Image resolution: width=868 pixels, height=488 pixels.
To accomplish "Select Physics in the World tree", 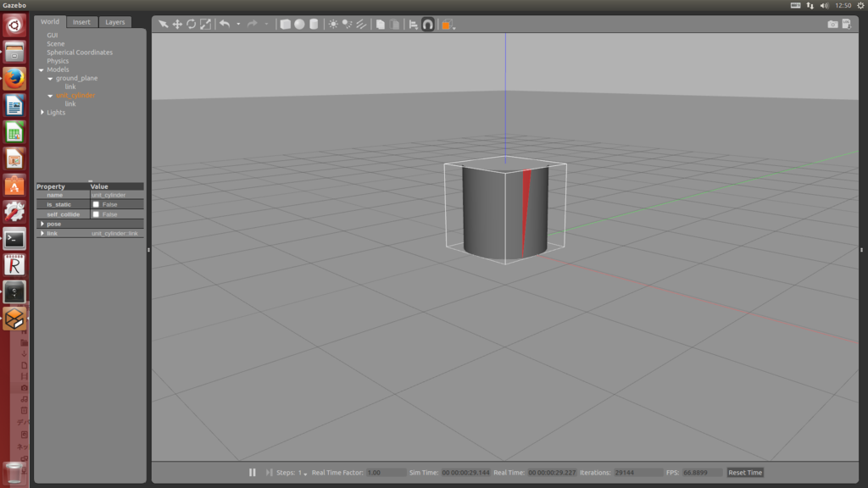I will coord(58,61).
